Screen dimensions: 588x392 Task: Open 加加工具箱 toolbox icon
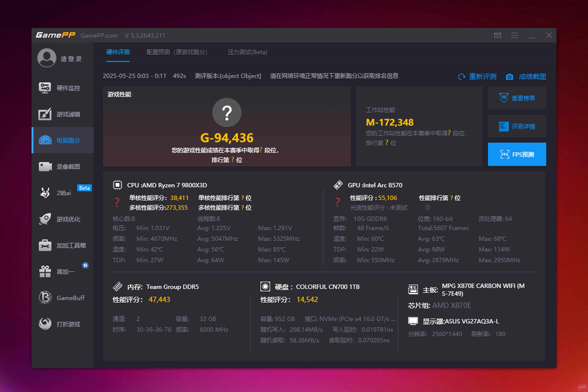click(45, 245)
